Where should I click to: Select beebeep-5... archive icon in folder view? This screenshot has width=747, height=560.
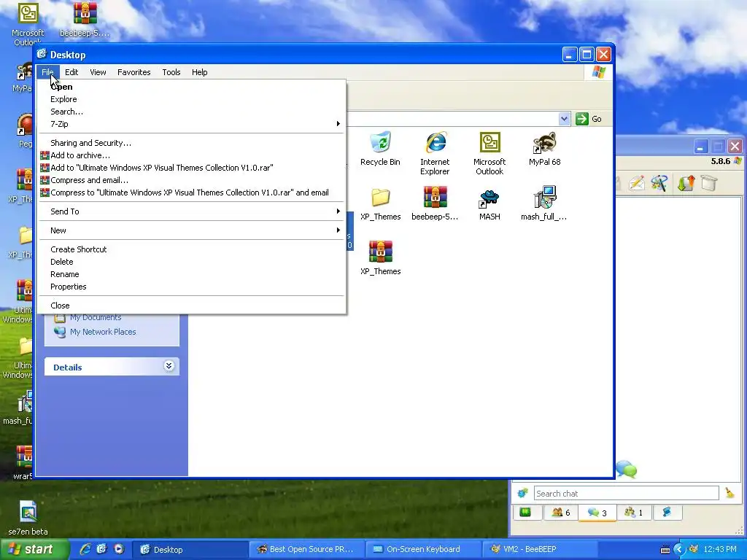[435, 197]
